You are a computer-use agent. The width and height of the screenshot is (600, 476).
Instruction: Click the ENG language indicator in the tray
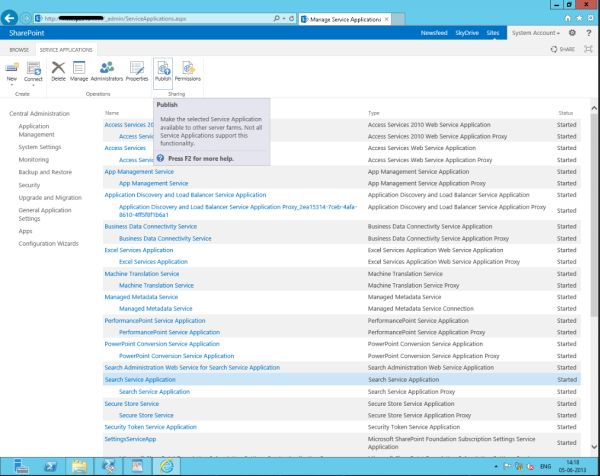click(x=545, y=466)
